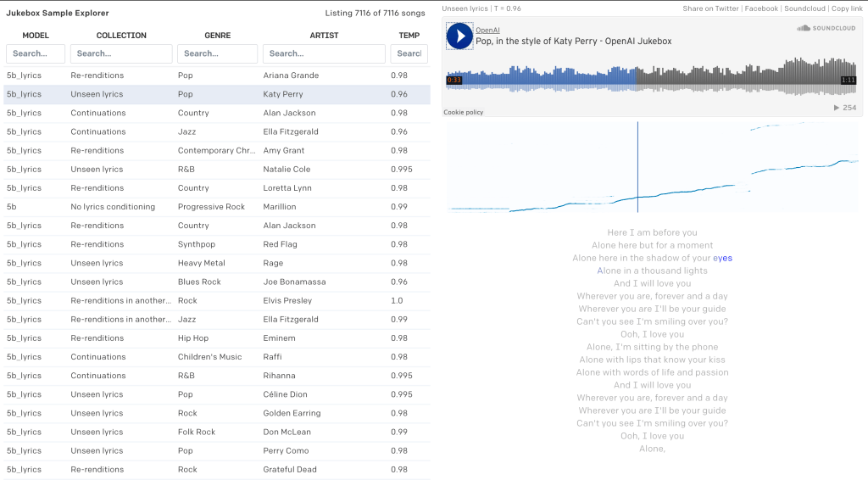Open the Facebook share link
The width and height of the screenshot is (868, 480).
pyautogui.click(x=761, y=8)
